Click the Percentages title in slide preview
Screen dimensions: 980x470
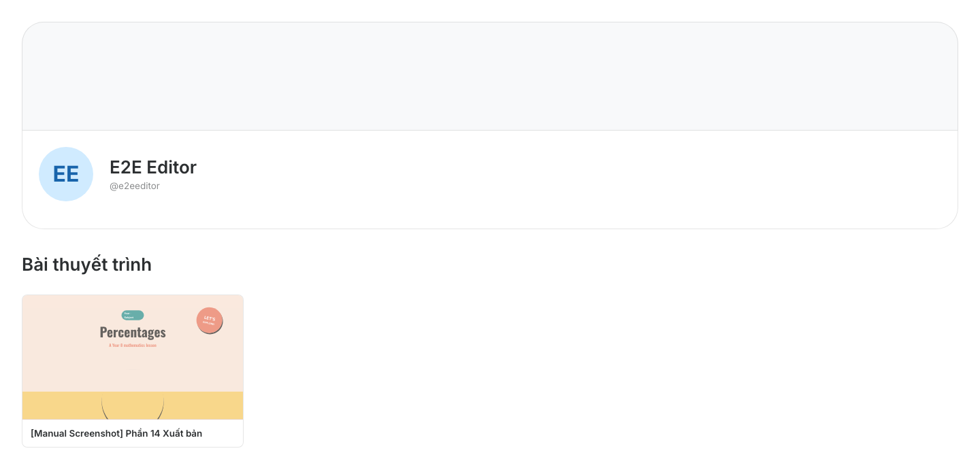pyautogui.click(x=133, y=333)
